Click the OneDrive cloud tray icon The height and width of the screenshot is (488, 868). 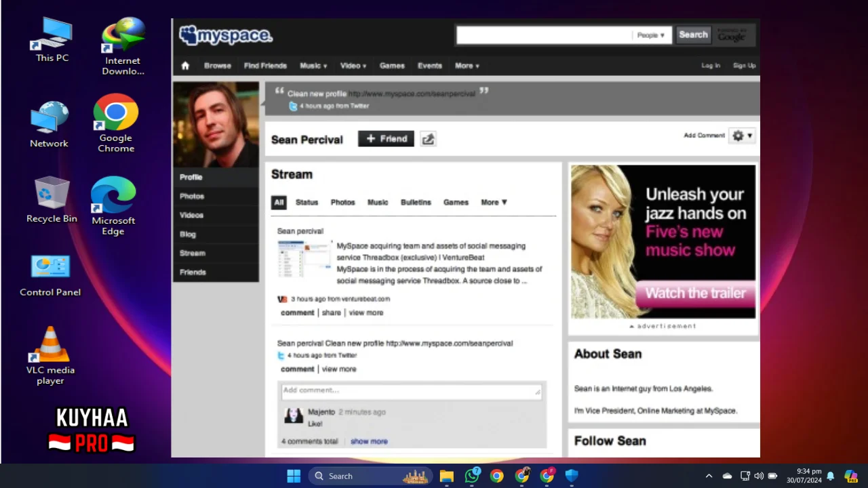[727, 476]
